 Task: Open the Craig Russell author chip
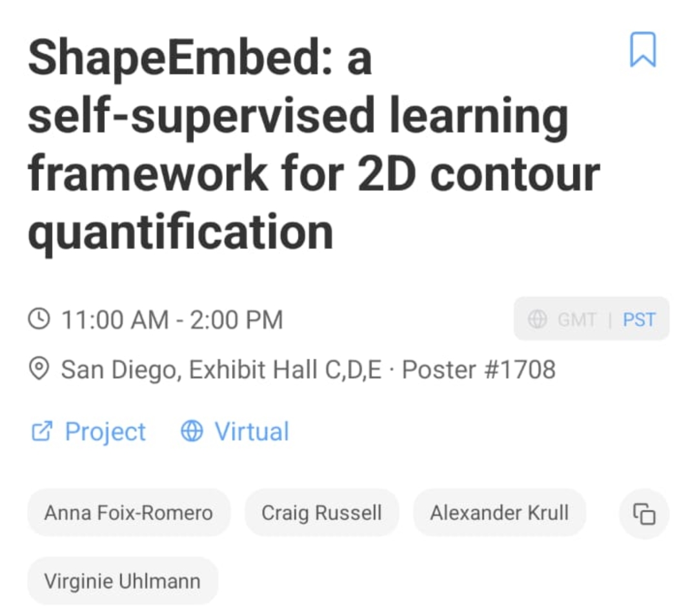pos(321,513)
